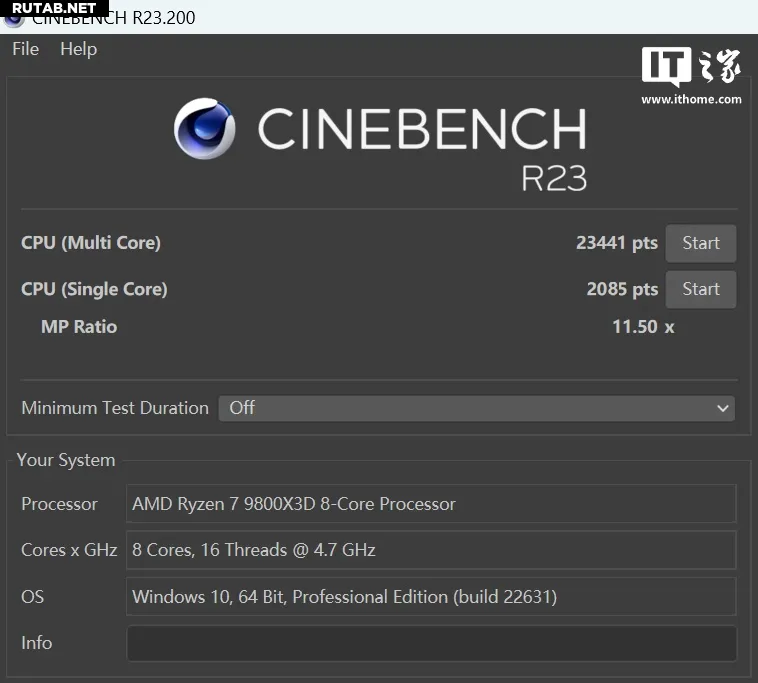Screen dimensions: 758x683
Task: Click the OS field showing Windows 10
Action: (x=431, y=596)
